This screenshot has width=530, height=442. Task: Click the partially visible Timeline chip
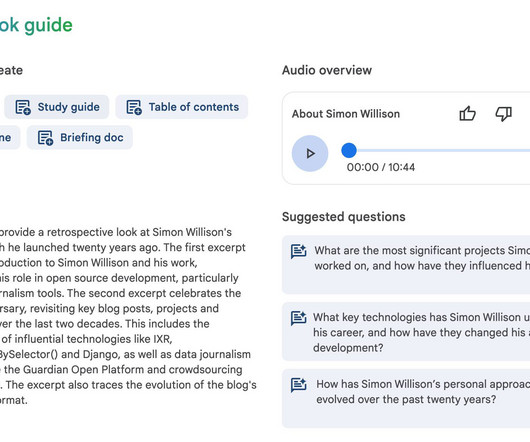(x=8, y=138)
